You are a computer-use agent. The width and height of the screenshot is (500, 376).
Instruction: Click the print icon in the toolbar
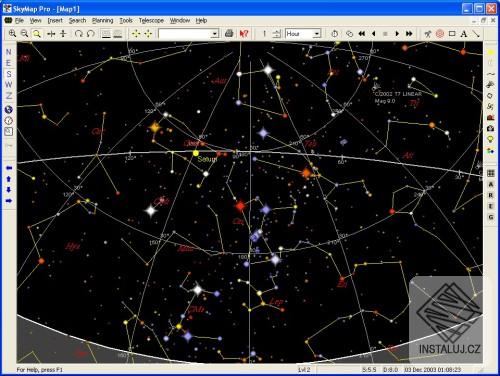click(229, 34)
